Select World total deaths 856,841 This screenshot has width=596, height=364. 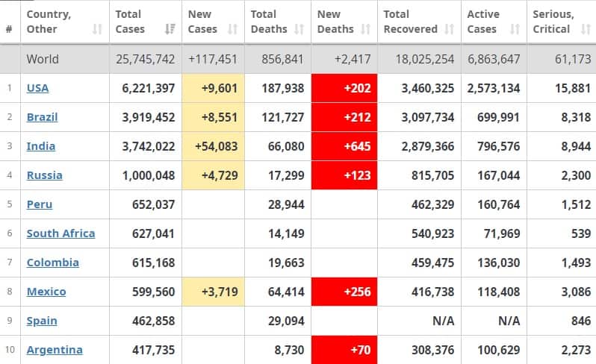point(283,59)
